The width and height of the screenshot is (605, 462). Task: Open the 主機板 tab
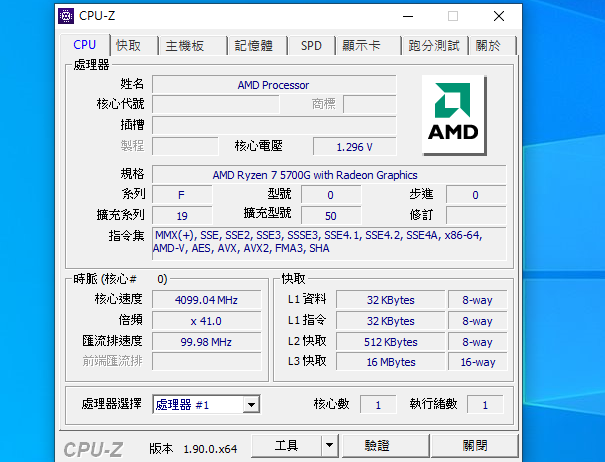click(192, 46)
